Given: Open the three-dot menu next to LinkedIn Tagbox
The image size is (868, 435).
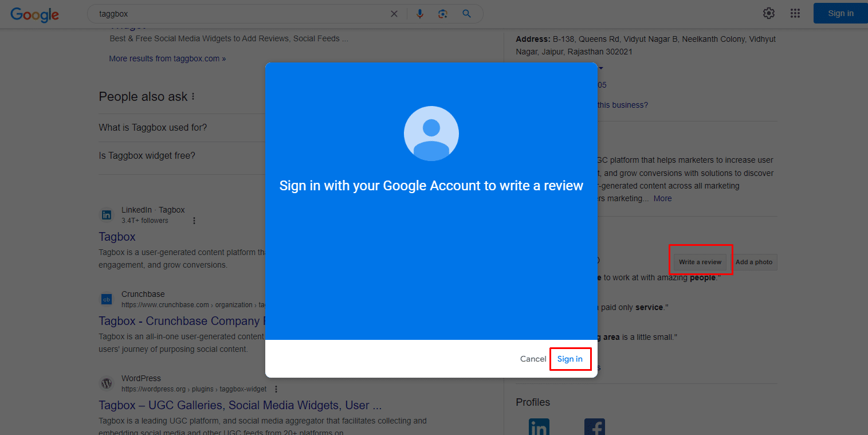Looking at the screenshot, I should pos(194,220).
